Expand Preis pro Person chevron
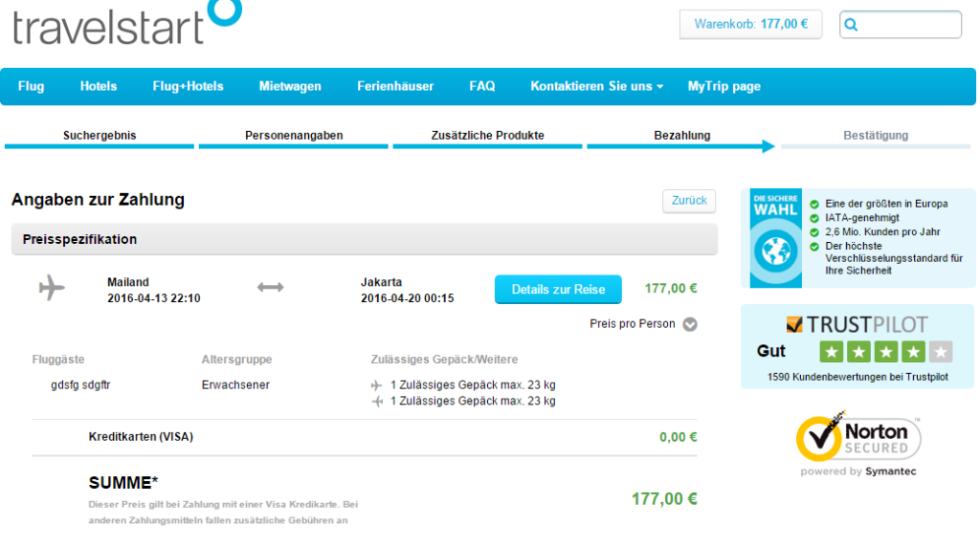Image resolution: width=980 pixels, height=547 pixels. pyautogui.click(x=690, y=324)
